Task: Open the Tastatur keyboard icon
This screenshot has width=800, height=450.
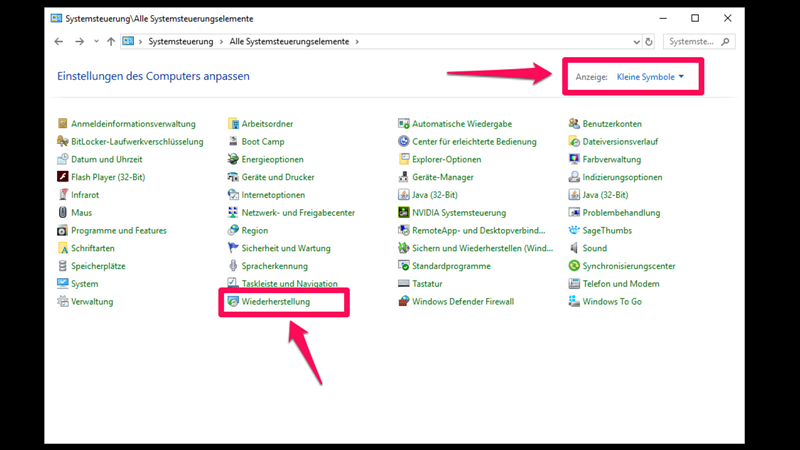Action: pyautogui.click(x=404, y=284)
